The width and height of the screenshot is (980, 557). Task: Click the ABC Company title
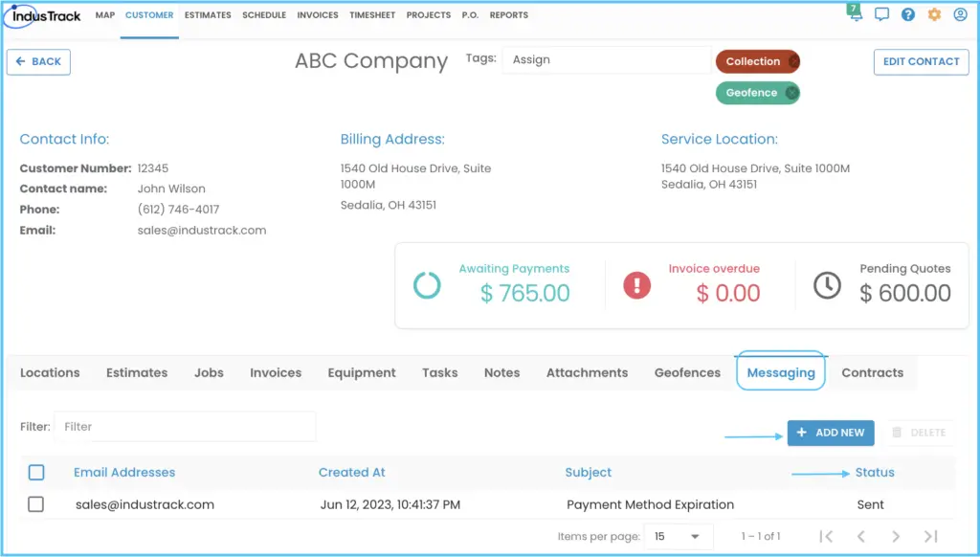tap(371, 60)
